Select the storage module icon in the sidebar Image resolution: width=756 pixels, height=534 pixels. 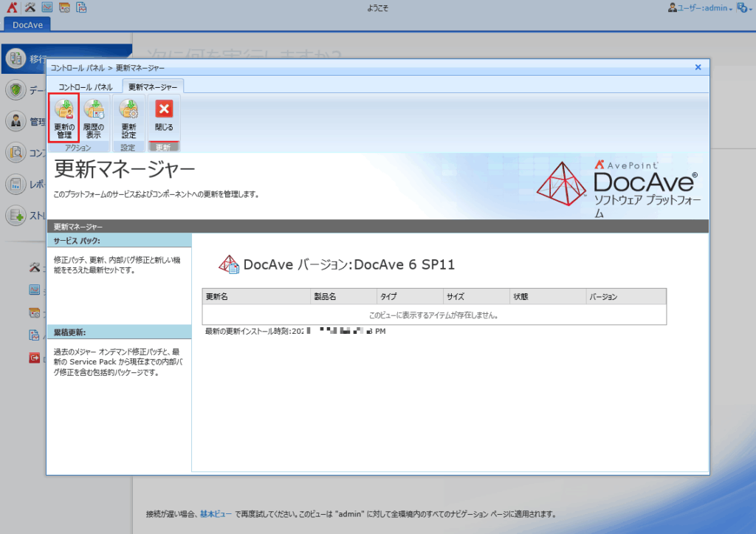[x=16, y=215]
